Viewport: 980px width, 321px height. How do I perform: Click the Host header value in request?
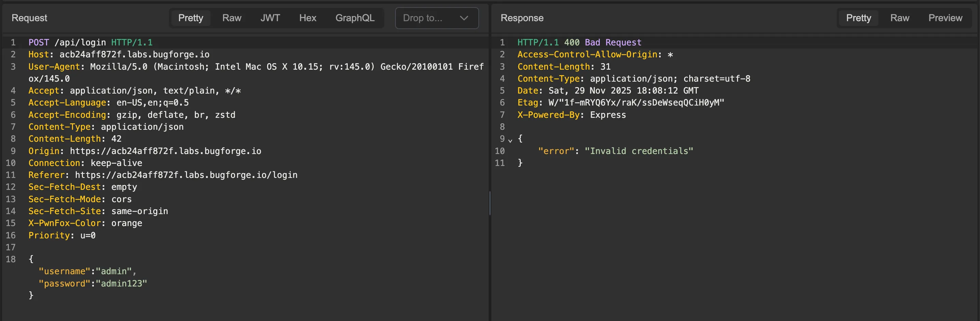(x=134, y=54)
